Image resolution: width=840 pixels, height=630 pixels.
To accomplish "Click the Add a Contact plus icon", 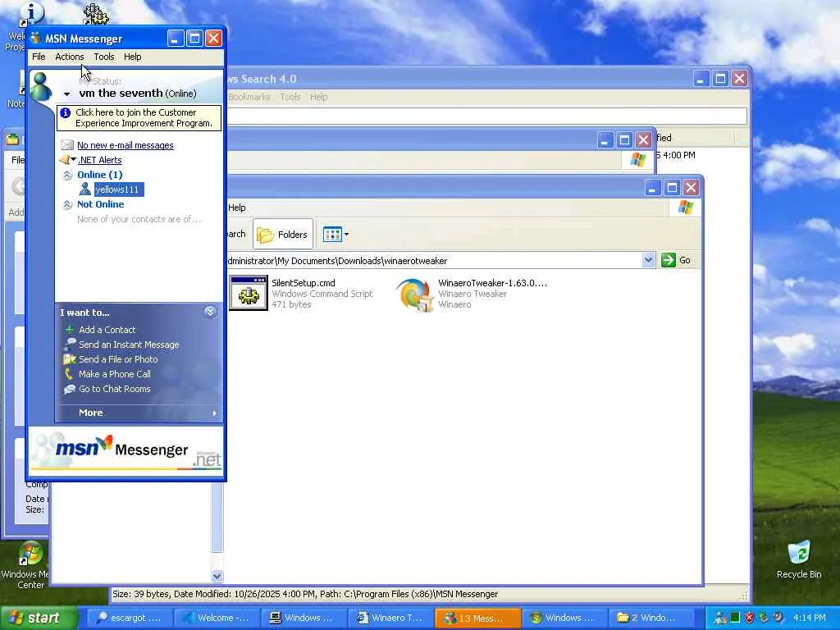I will 69,330.
